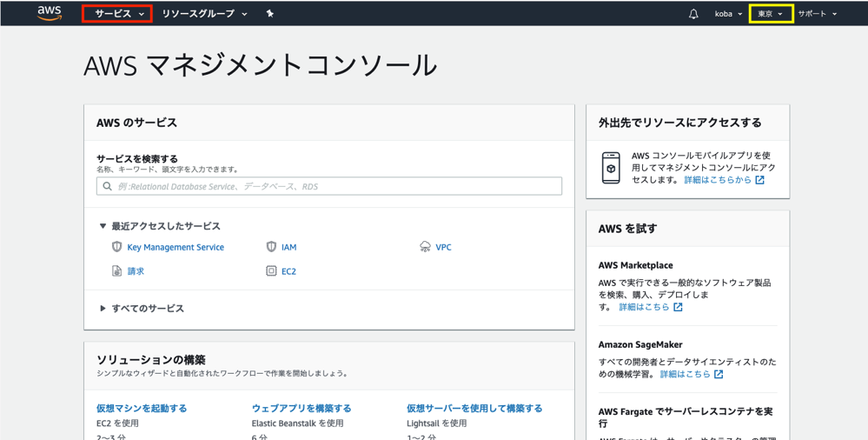Click 詳細はこちら link under Amazon SageMaker
The image size is (868, 440).
pyautogui.click(x=686, y=375)
